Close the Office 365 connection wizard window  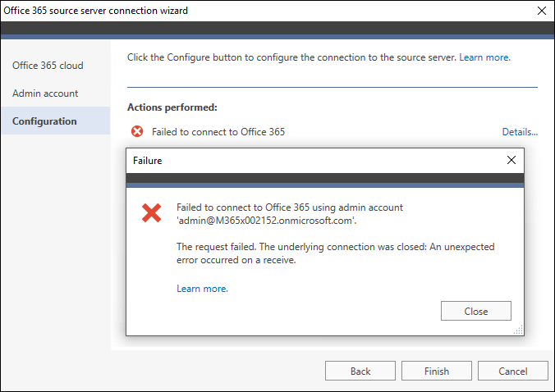pos(542,11)
